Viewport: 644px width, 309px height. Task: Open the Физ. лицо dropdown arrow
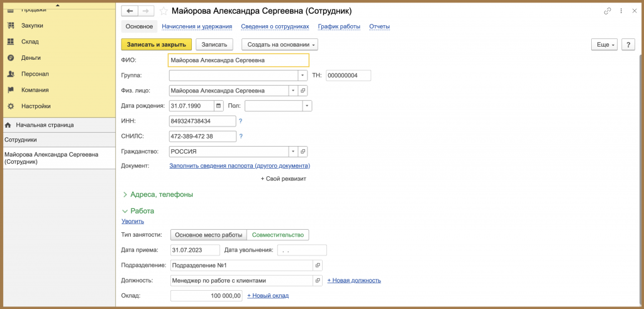[293, 91]
